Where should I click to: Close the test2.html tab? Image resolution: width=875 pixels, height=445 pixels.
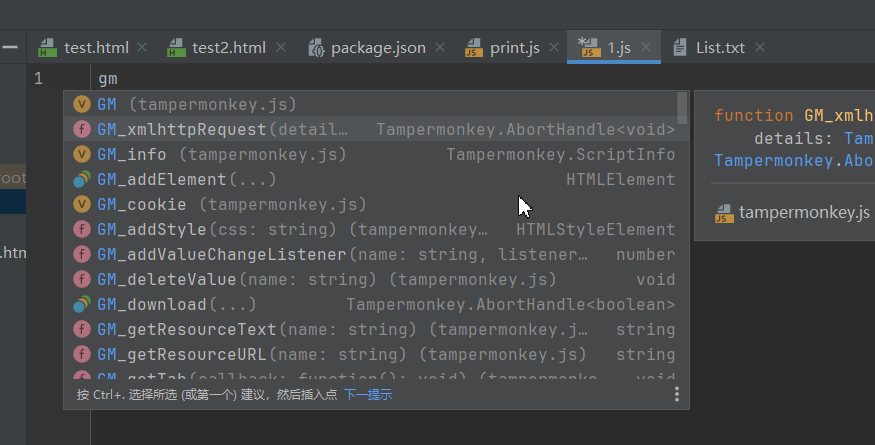281,47
